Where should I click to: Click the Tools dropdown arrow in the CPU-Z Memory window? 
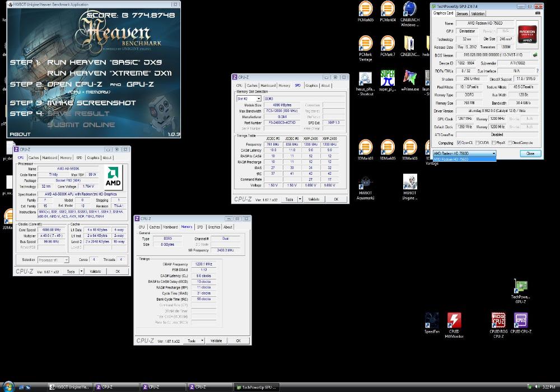pos(202,340)
